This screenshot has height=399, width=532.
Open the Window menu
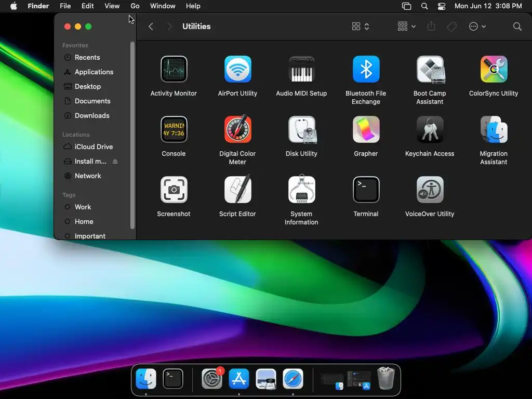pyautogui.click(x=163, y=6)
